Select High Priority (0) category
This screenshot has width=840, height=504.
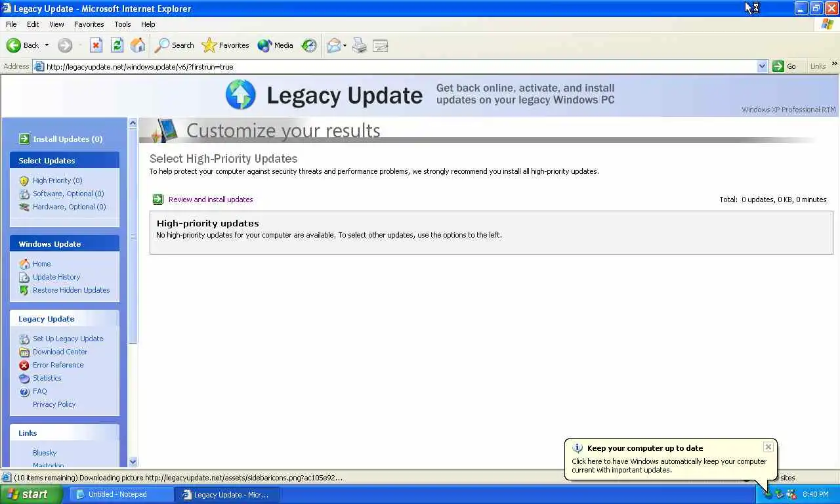click(x=58, y=180)
